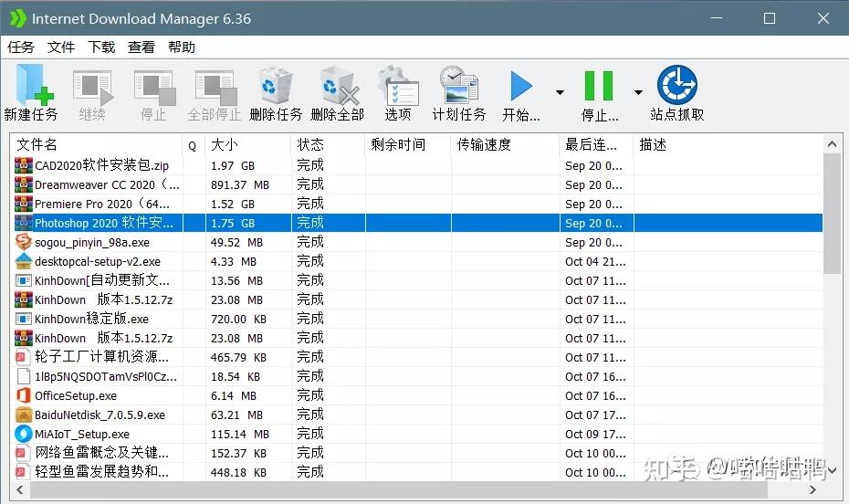
Task: Open the 帮助 menu
Action: click(182, 47)
